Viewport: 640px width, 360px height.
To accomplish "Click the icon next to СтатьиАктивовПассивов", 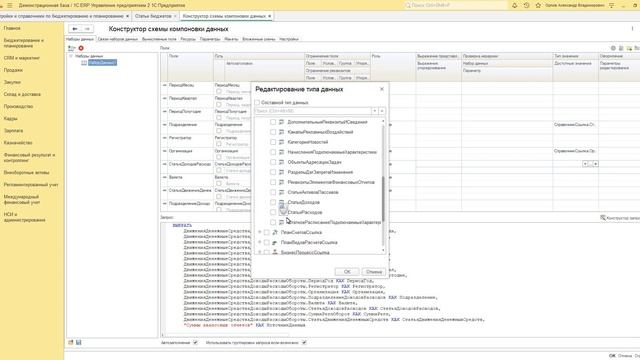I will click(x=281, y=192).
